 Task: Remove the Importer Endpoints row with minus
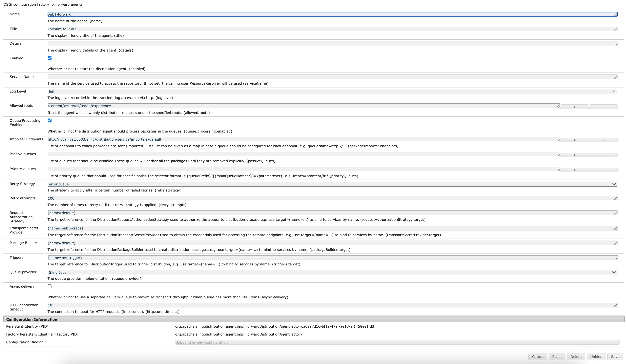(x=603, y=140)
